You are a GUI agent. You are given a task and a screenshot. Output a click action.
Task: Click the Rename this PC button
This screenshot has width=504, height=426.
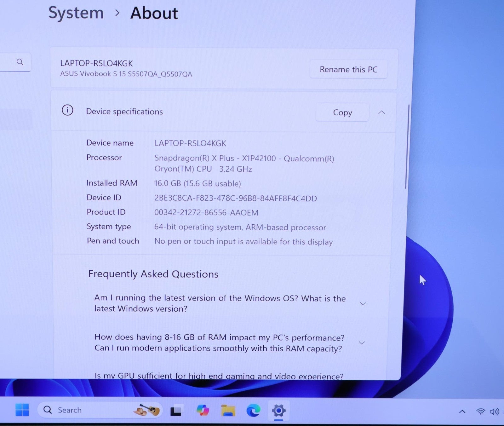click(x=348, y=69)
